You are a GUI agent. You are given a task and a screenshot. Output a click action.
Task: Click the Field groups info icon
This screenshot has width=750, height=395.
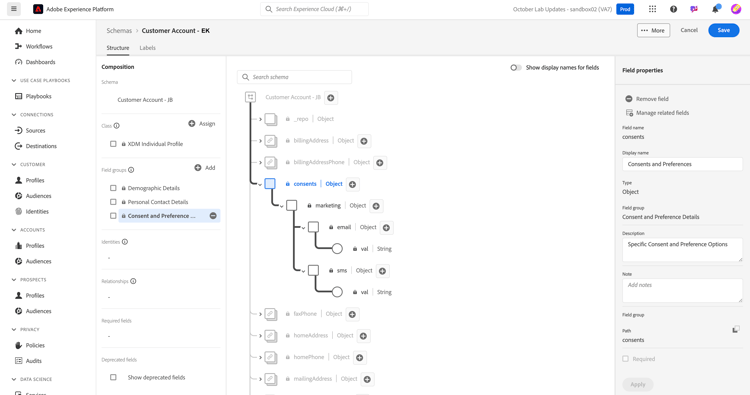click(x=131, y=170)
